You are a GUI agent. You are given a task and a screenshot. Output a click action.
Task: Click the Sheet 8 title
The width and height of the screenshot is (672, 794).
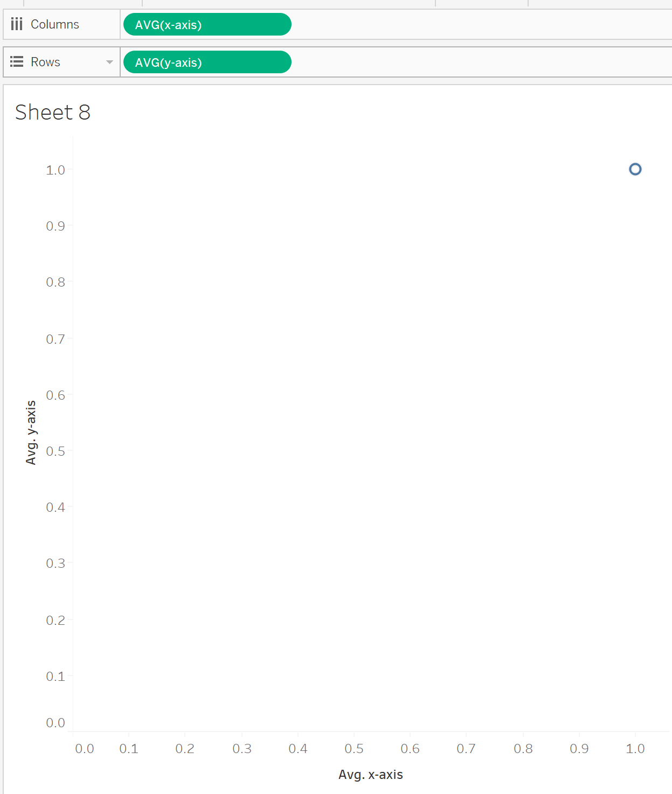(52, 113)
